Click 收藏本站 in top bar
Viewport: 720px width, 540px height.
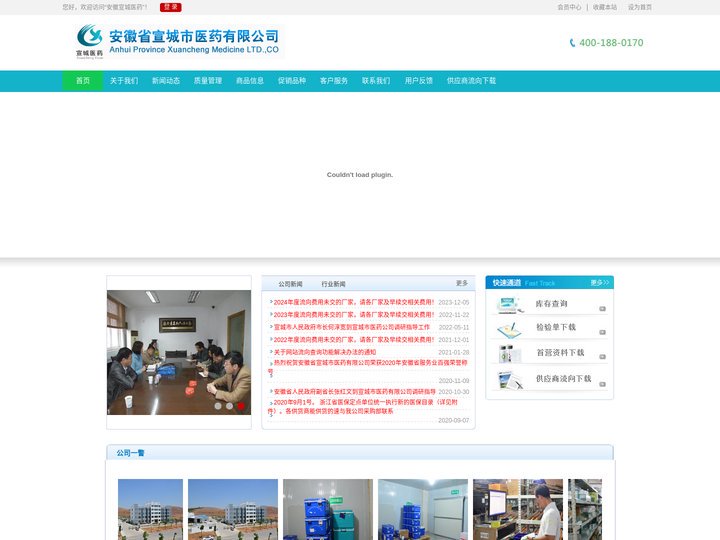(605, 7)
